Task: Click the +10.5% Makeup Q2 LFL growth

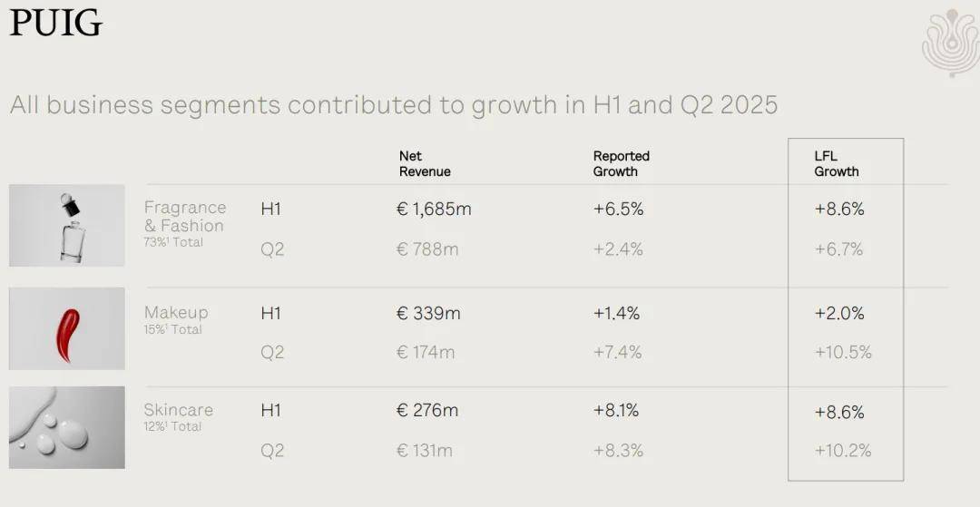Action: [842, 353]
